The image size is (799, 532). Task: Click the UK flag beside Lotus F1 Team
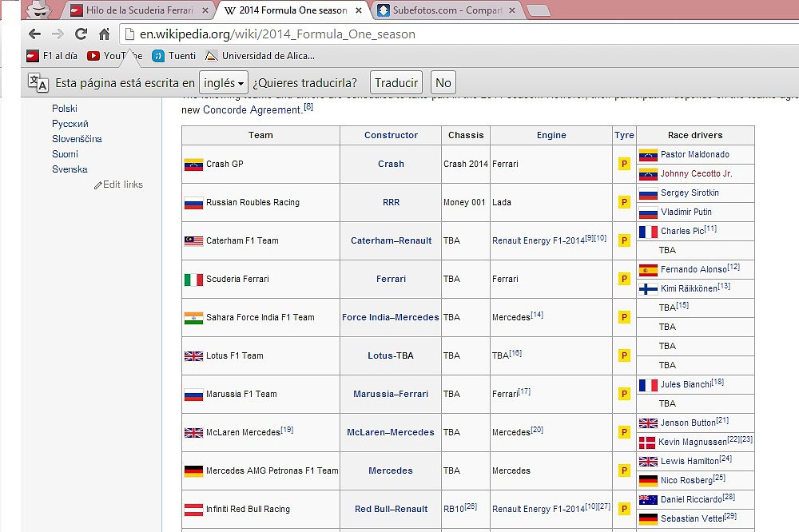tap(193, 355)
